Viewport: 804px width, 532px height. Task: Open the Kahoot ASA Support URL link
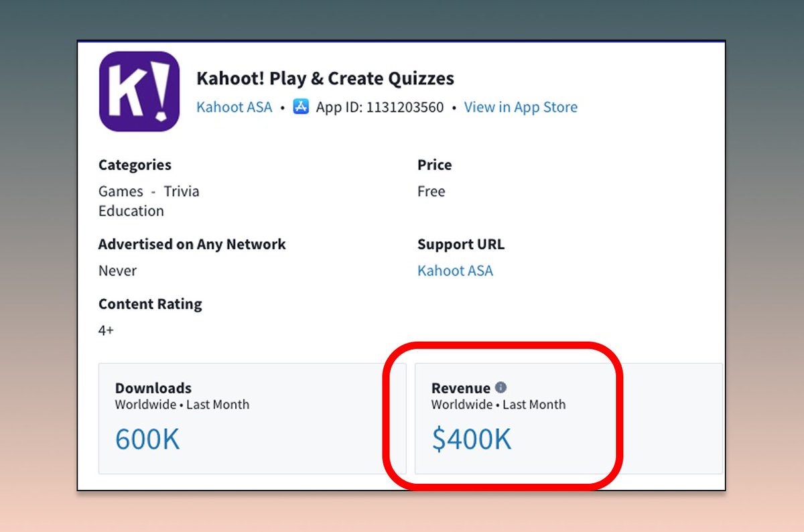[455, 271]
